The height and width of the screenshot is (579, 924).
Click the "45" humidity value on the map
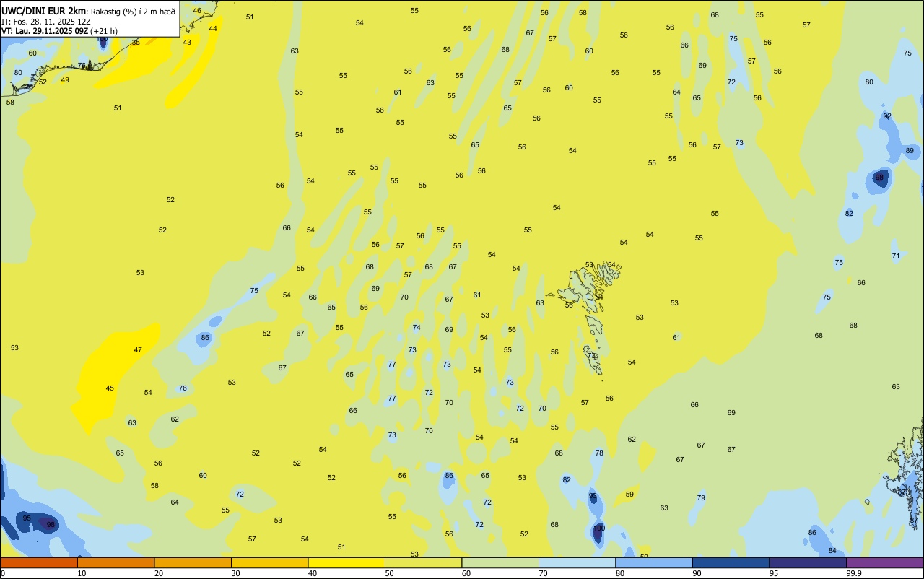(x=110, y=388)
